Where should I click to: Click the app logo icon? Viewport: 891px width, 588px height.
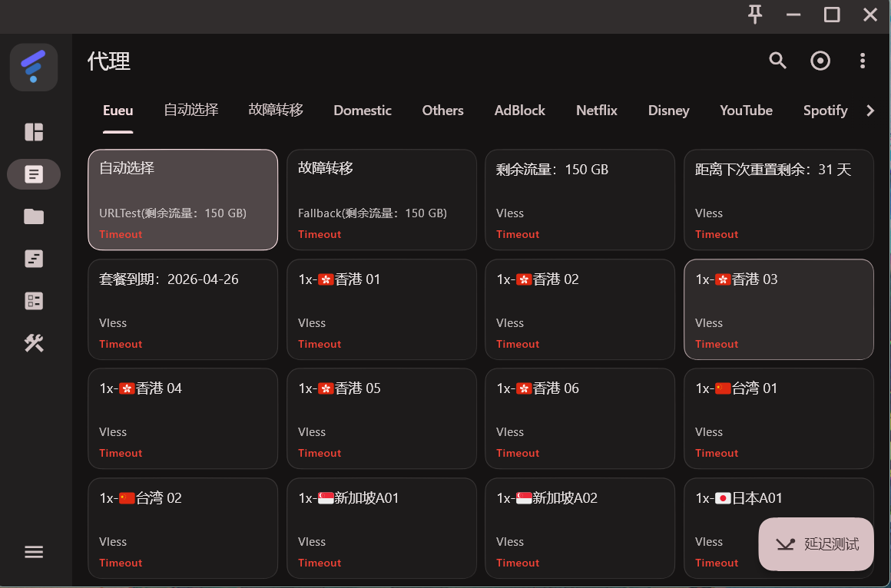(34, 68)
